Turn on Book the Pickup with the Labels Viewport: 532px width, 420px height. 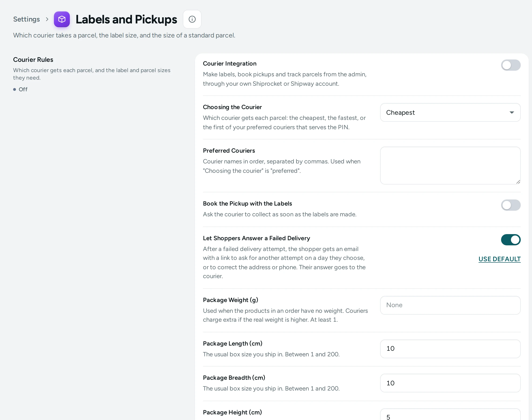click(511, 205)
